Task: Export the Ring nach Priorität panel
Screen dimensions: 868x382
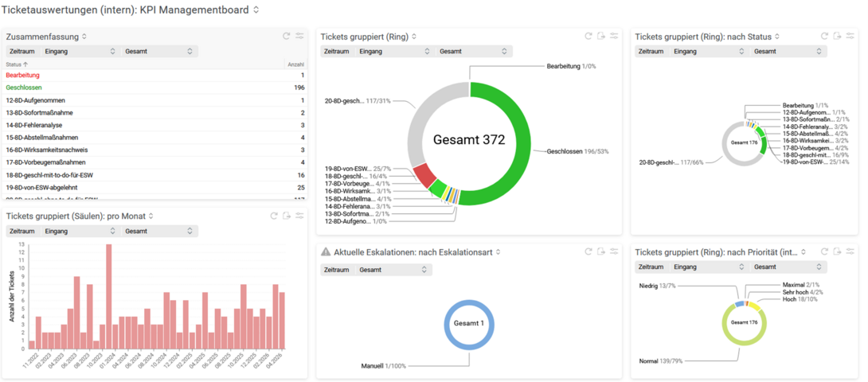Action: tap(837, 251)
